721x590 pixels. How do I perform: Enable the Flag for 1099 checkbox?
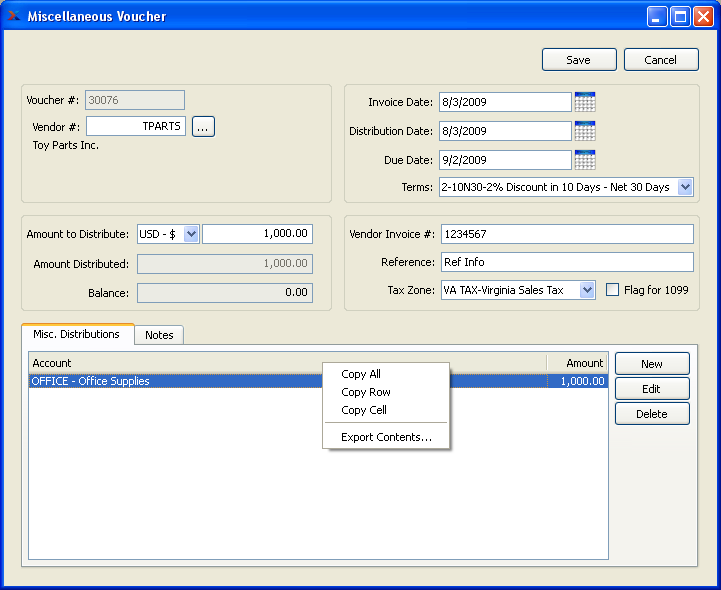(x=613, y=290)
